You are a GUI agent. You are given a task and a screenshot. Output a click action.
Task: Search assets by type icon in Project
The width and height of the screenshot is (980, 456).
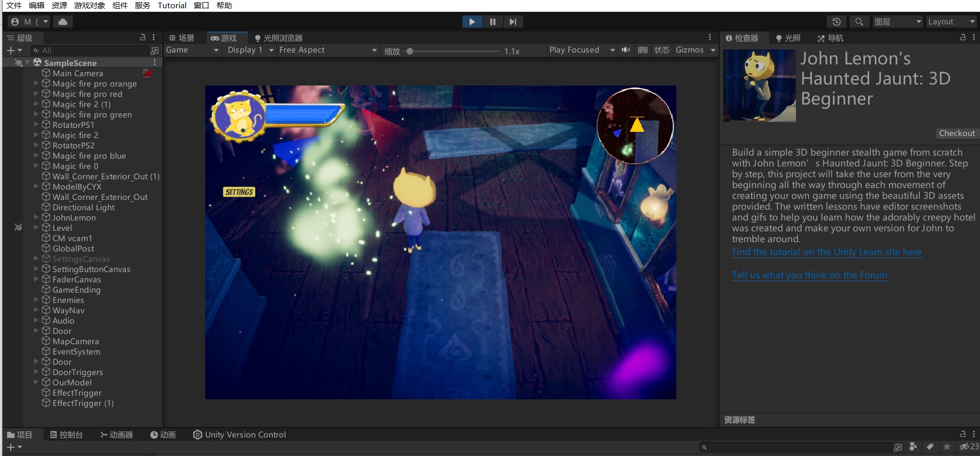click(913, 447)
